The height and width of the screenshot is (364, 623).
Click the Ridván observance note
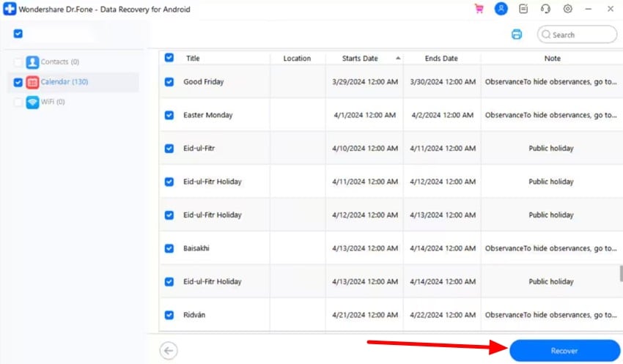(x=550, y=315)
